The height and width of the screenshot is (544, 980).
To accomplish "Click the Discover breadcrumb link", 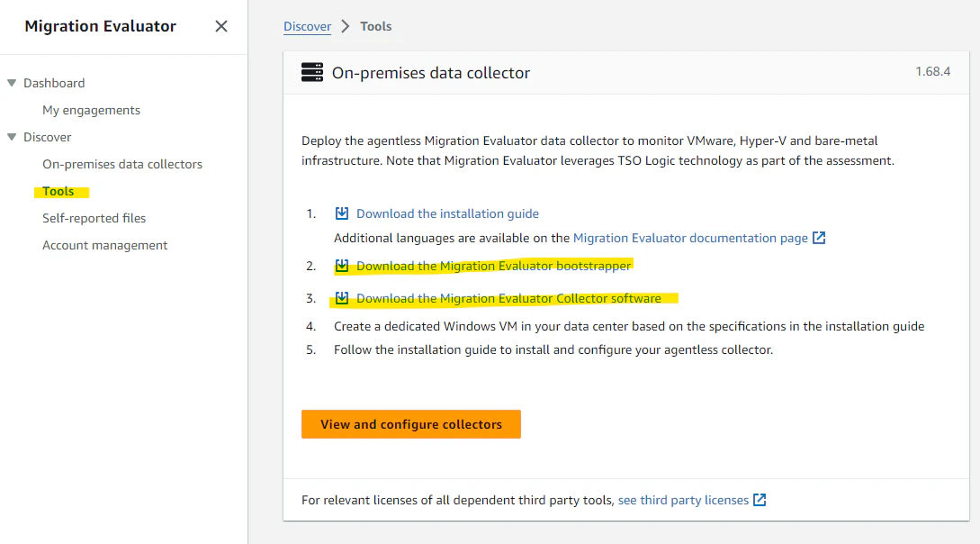I will pos(308,26).
